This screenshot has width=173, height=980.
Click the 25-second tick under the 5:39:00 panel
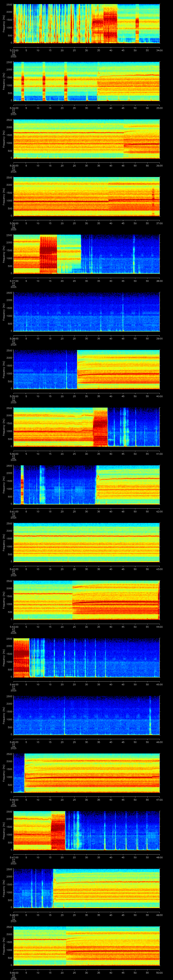(74, 396)
